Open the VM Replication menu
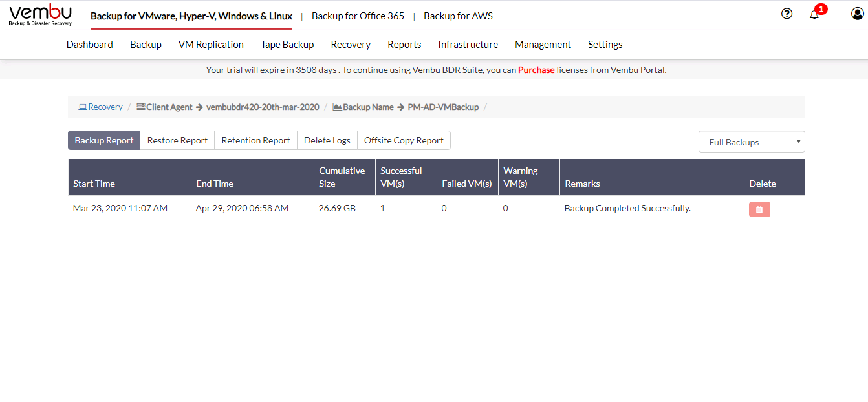The height and width of the screenshot is (402, 868). tap(211, 45)
